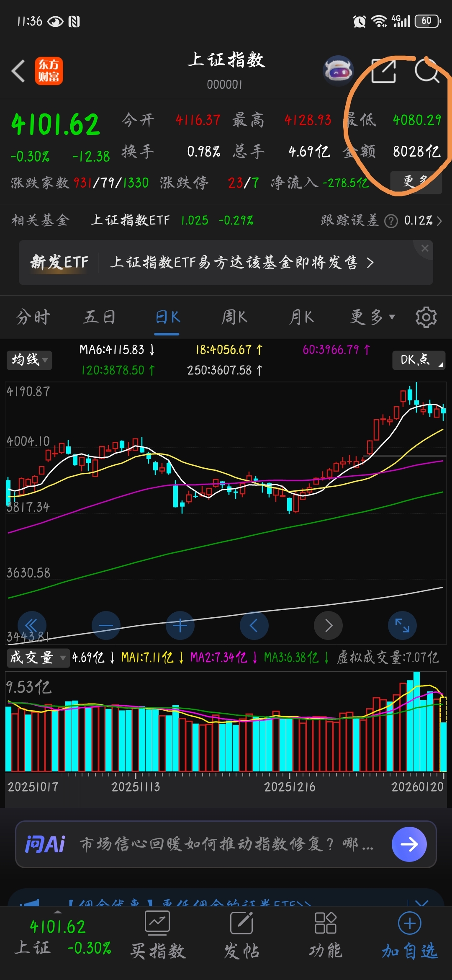
Task: Tap the alarm clock status icon
Action: [360, 21]
